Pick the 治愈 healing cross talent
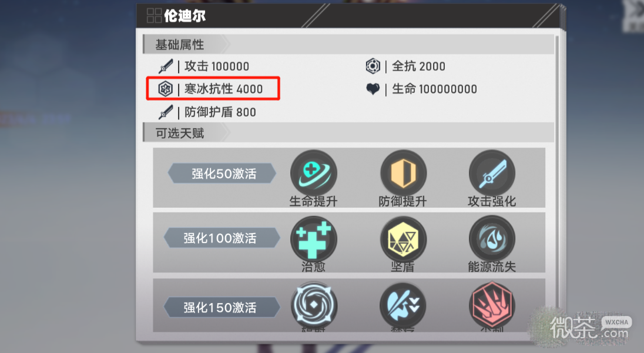 click(x=313, y=239)
